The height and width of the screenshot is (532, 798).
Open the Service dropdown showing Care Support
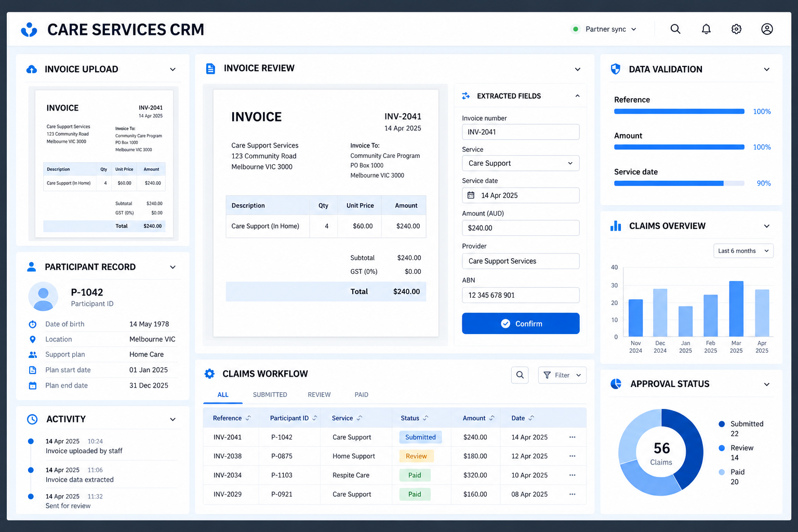521,163
